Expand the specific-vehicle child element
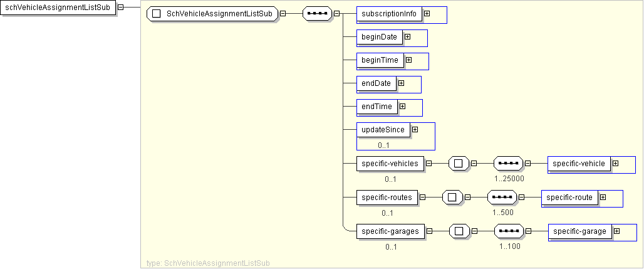Viewport: 644px width, 269px height. click(615, 164)
